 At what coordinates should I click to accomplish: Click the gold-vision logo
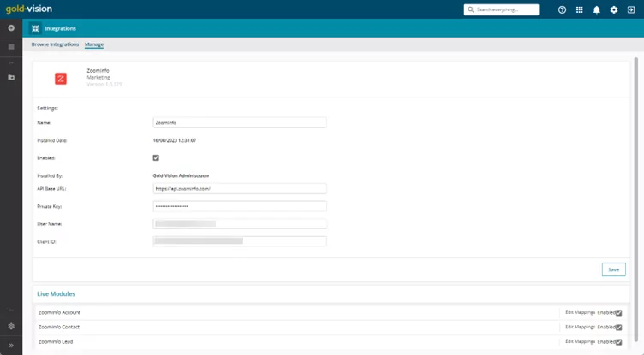29,9
